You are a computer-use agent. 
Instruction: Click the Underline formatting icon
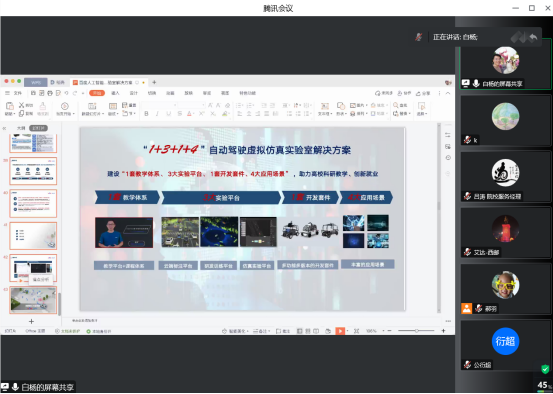[x=169, y=114]
